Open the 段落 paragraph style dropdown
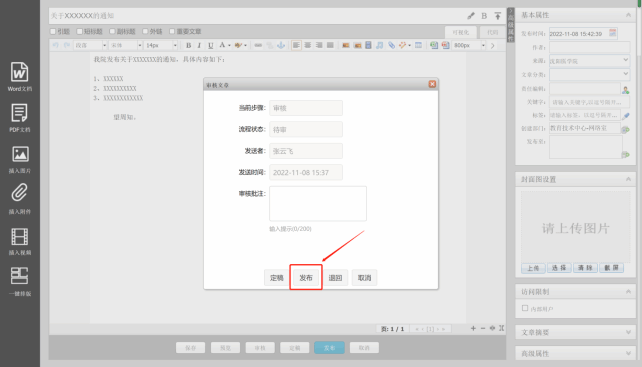 point(90,45)
